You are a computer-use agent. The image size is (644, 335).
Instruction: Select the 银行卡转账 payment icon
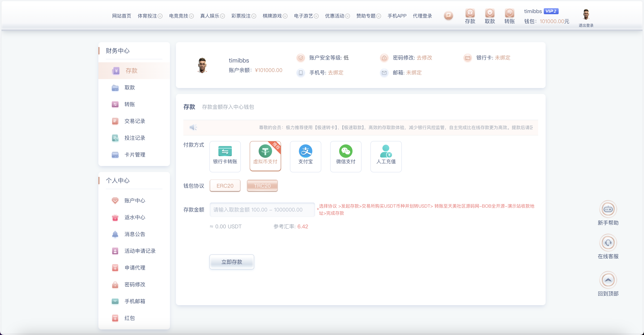pyautogui.click(x=225, y=156)
